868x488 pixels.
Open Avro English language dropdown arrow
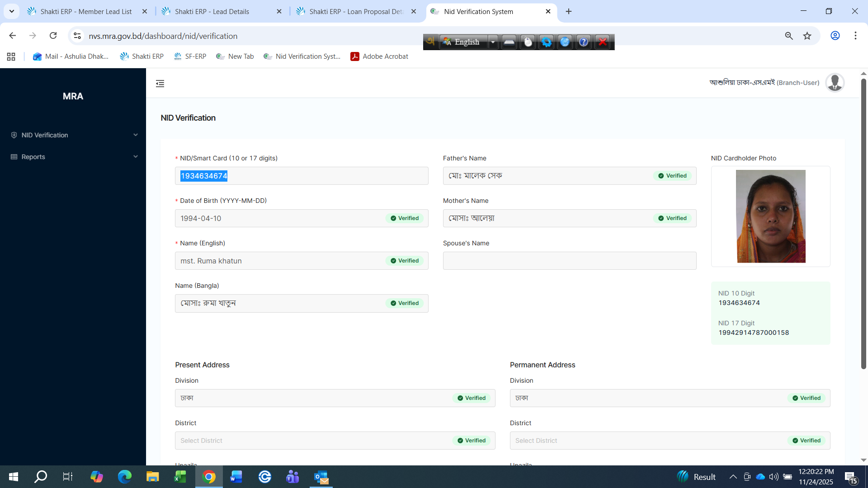point(493,42)
